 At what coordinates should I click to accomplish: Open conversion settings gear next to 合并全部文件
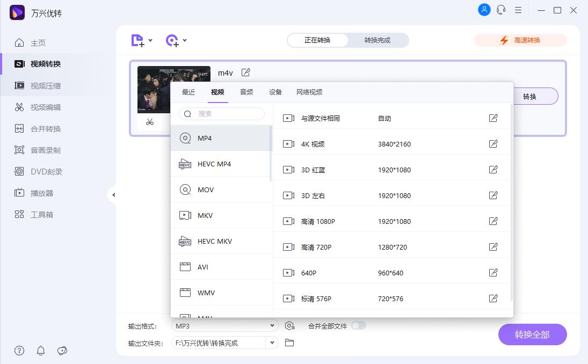(x=290, y=326)
